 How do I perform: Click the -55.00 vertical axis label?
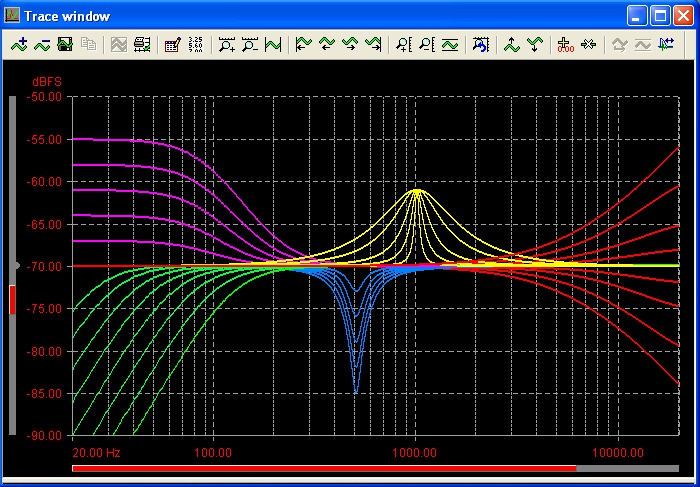point(45,139)
